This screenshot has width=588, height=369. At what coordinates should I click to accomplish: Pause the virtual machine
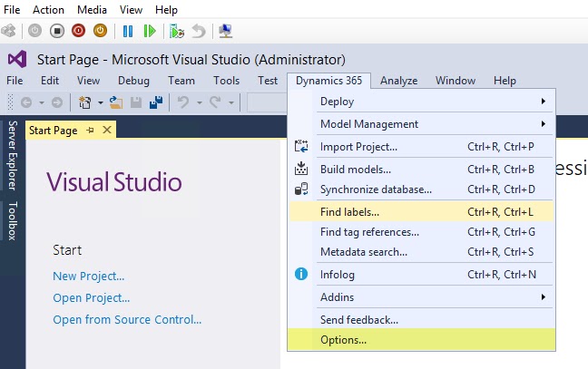[128, 31]
